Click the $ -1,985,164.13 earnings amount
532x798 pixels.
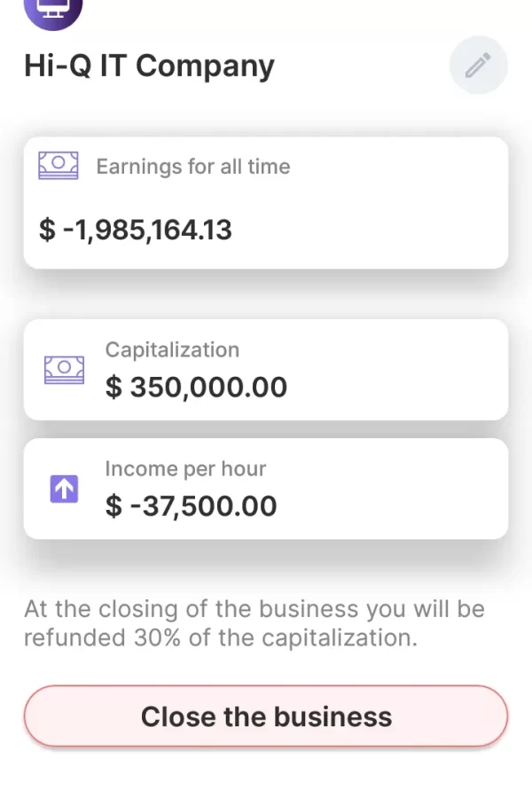pos(136,230)
